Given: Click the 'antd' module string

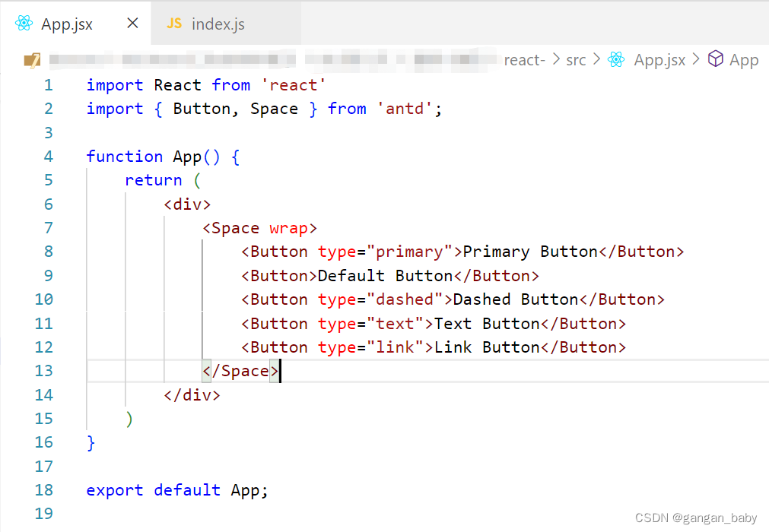Looking at the screenshot, I should click(405, 108).
